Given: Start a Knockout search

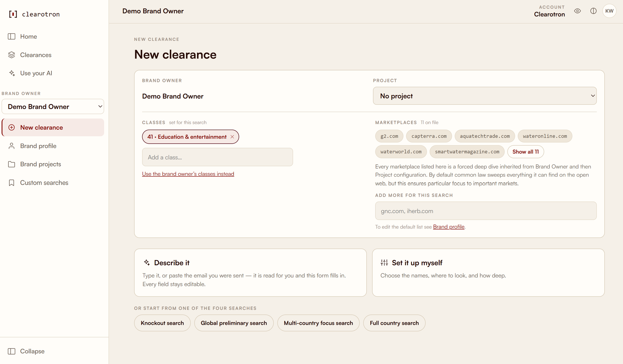Looking at the screenshot, I should click(x=162, y=323).
